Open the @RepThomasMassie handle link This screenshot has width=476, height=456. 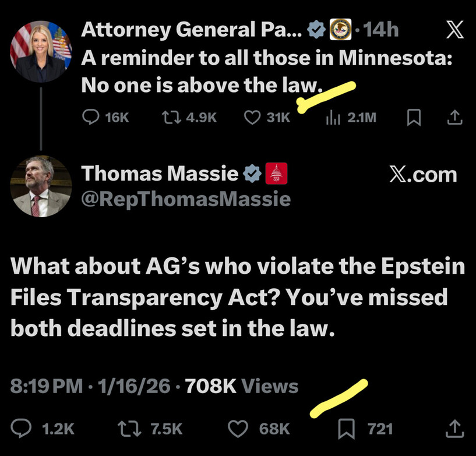coord(186,199)
